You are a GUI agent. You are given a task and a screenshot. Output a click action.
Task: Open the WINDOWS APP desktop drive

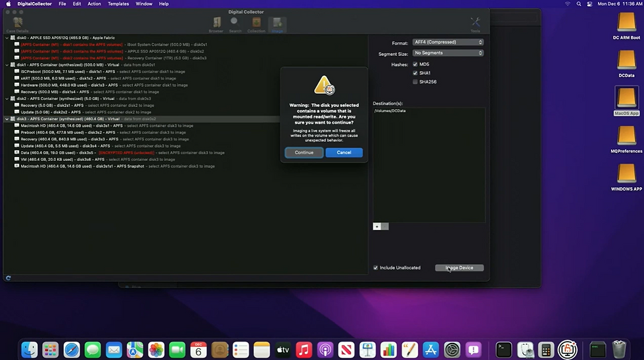626,177
